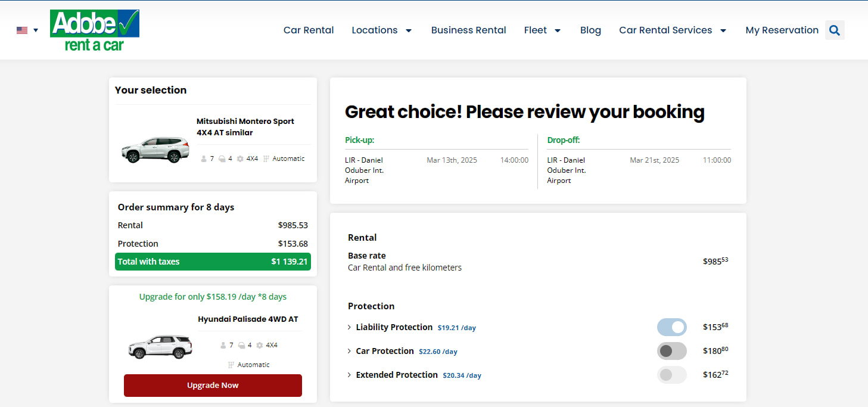
Task: Expand Extended Protection details chevron
Action: (350, 375)
